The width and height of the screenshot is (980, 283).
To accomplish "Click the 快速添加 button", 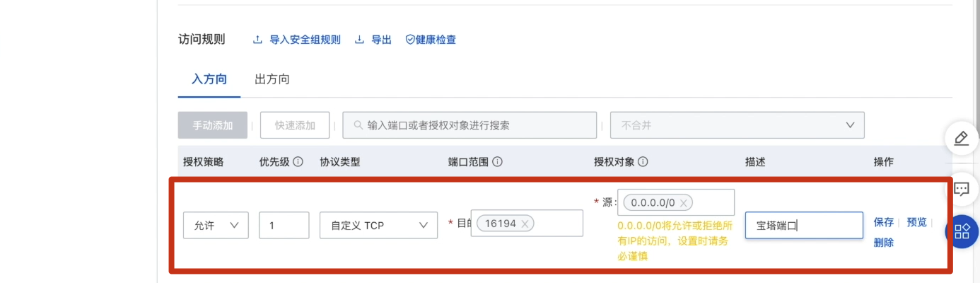I will 295,125.
